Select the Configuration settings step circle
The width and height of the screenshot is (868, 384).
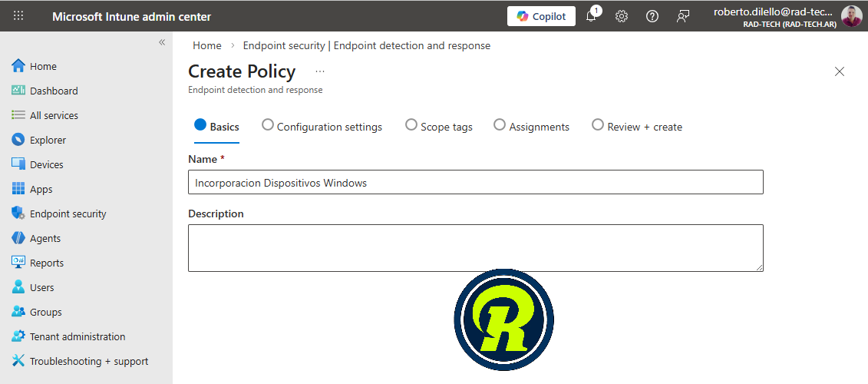click(268, 125)
